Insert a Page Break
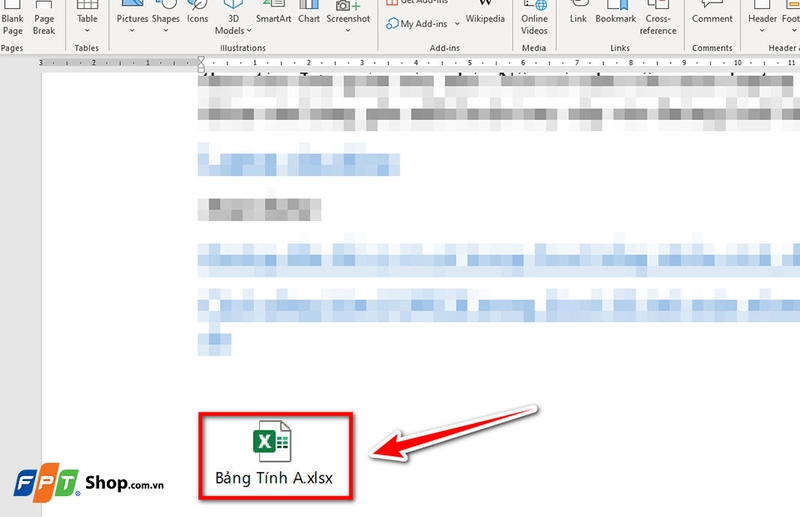This screenshot has width=800, height=517. click(44, 18)
